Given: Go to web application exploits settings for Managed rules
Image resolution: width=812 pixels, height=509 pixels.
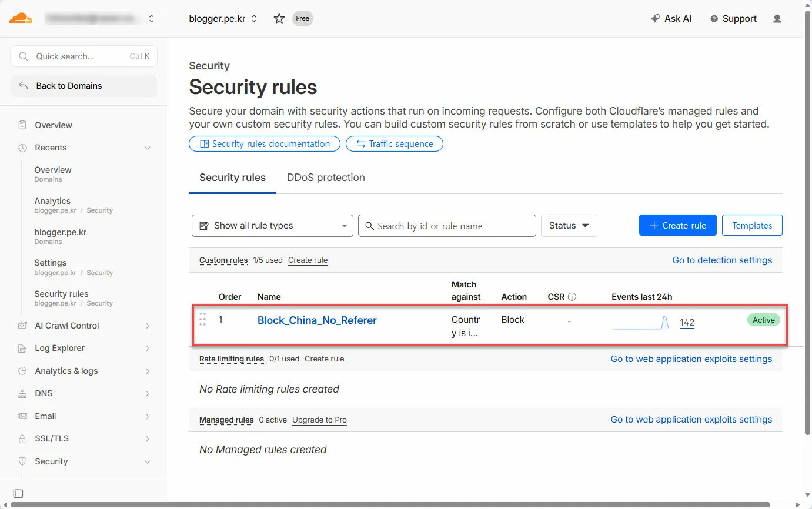Looking at the screenshot, I should pos(691,420).
